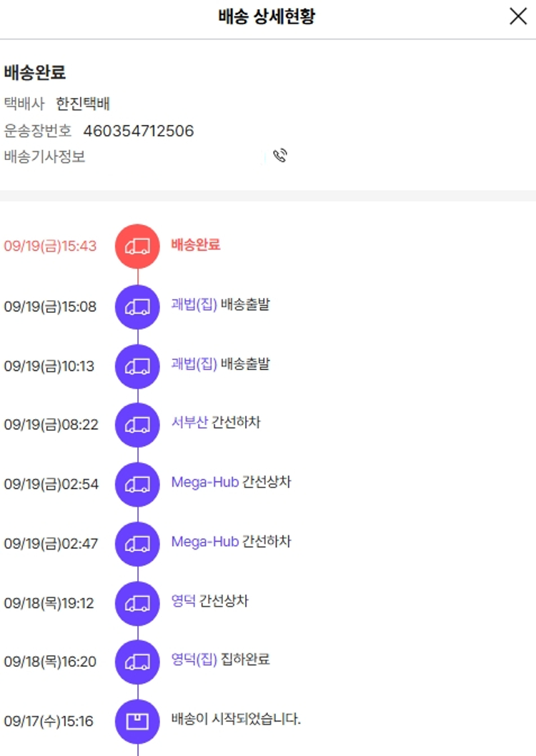Click the red 배송완료 truck icon
This screenshot has width=536, height=756.
coord(137,246)
